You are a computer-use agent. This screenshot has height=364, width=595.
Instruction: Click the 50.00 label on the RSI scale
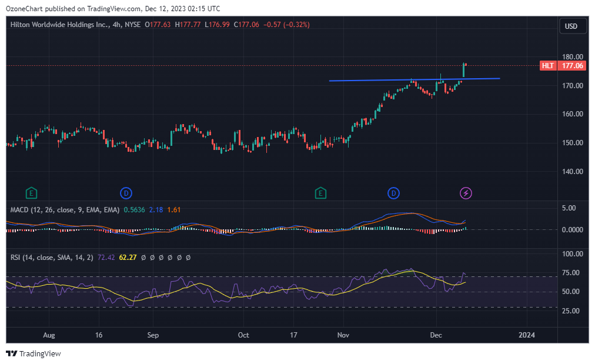[x=571, y=292]
